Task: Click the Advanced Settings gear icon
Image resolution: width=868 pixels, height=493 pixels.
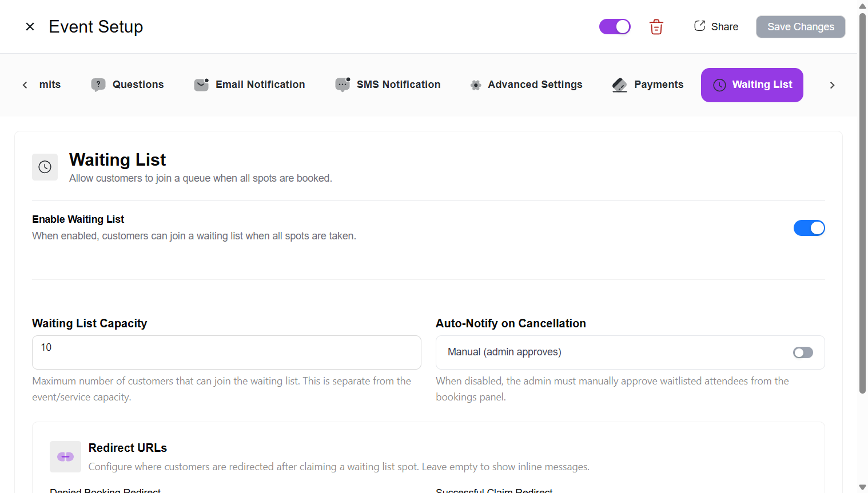Action: tap(476, 85)
